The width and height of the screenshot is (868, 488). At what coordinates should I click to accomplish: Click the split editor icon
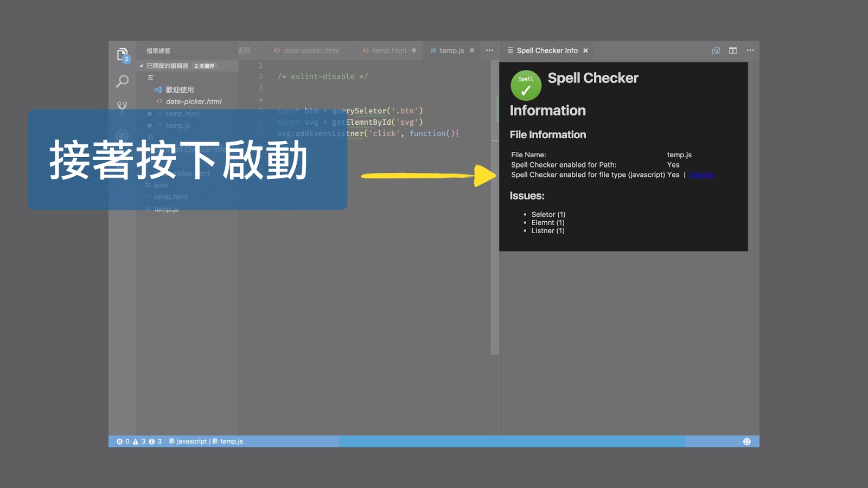point(733,50)
